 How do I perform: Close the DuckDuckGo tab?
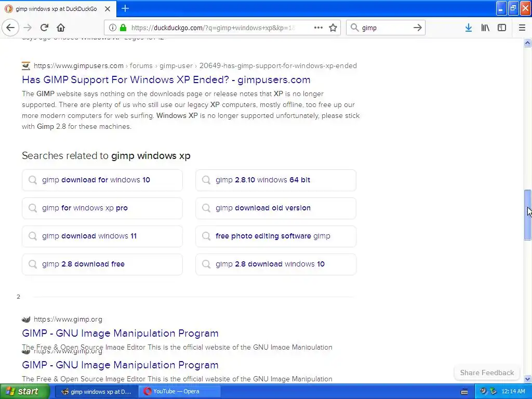click(107, 9)
